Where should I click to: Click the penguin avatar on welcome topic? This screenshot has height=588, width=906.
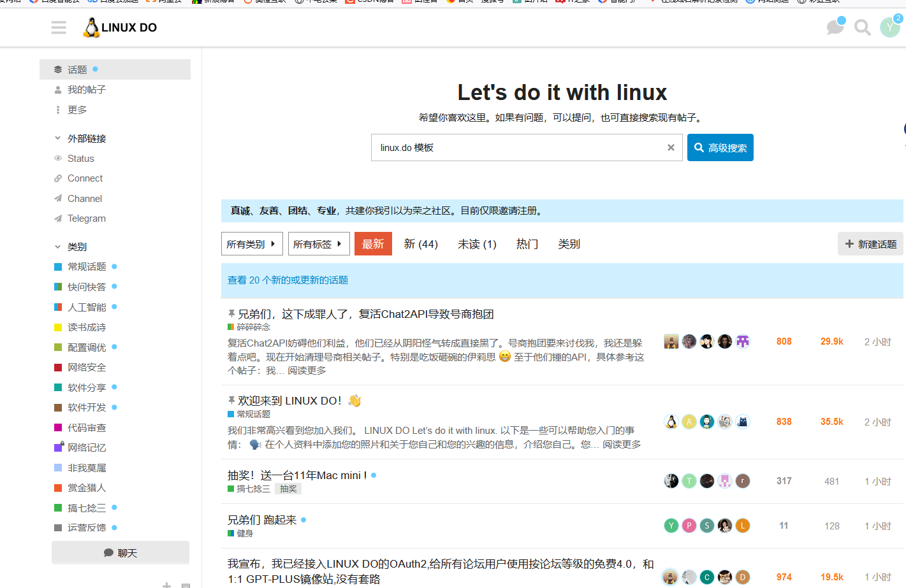[x=671, y=422]
